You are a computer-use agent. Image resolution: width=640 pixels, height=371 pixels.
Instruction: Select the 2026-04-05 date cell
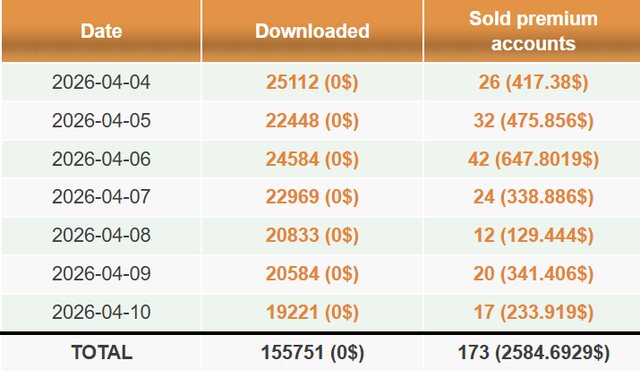(101, 120)
